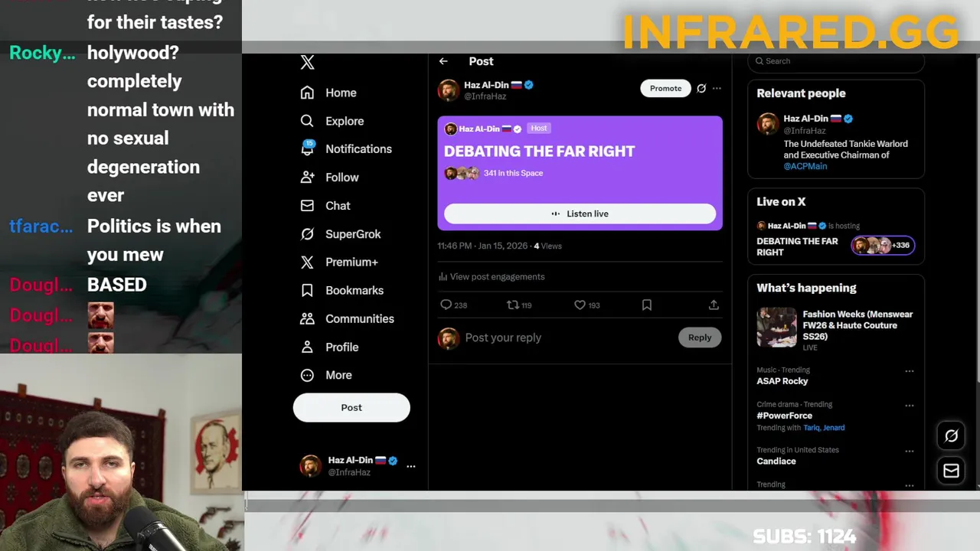Open the post's three-dot options menu
This screenshot has height=551, width=980.
point(717,89)
